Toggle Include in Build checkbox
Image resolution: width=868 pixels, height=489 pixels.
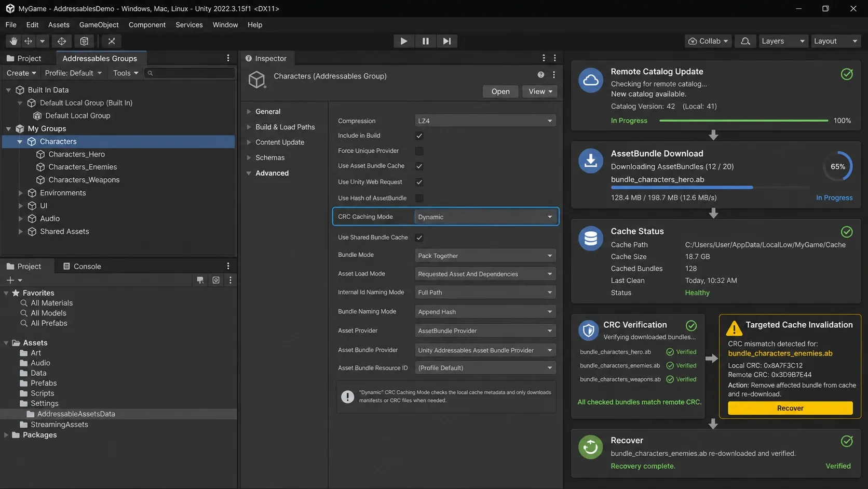(419, 136)
